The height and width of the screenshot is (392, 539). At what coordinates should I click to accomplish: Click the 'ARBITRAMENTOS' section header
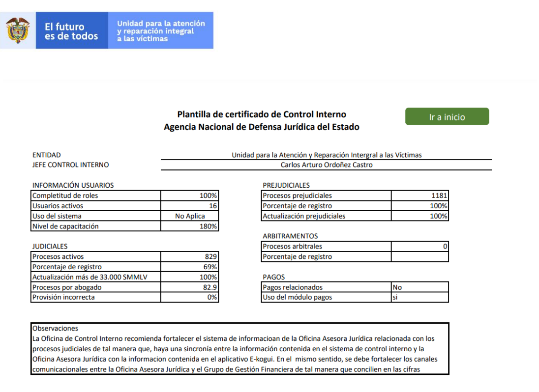(x=290, y=236)
